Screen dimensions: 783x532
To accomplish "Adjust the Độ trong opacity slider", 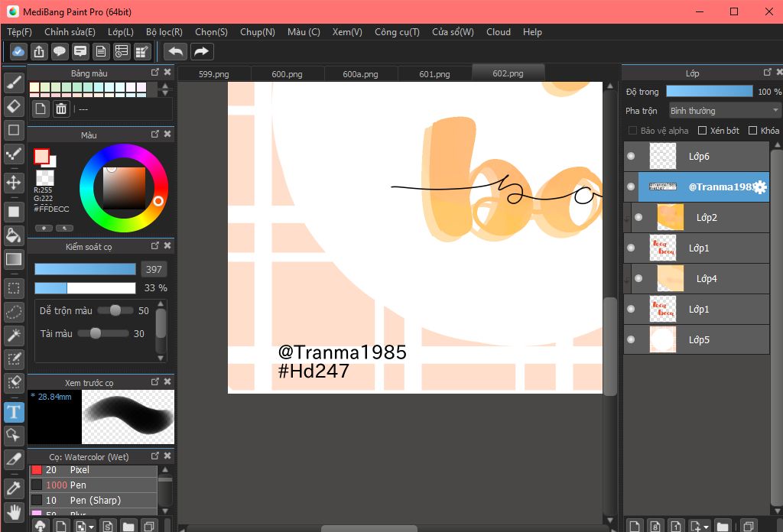I will tap(709, 91).
